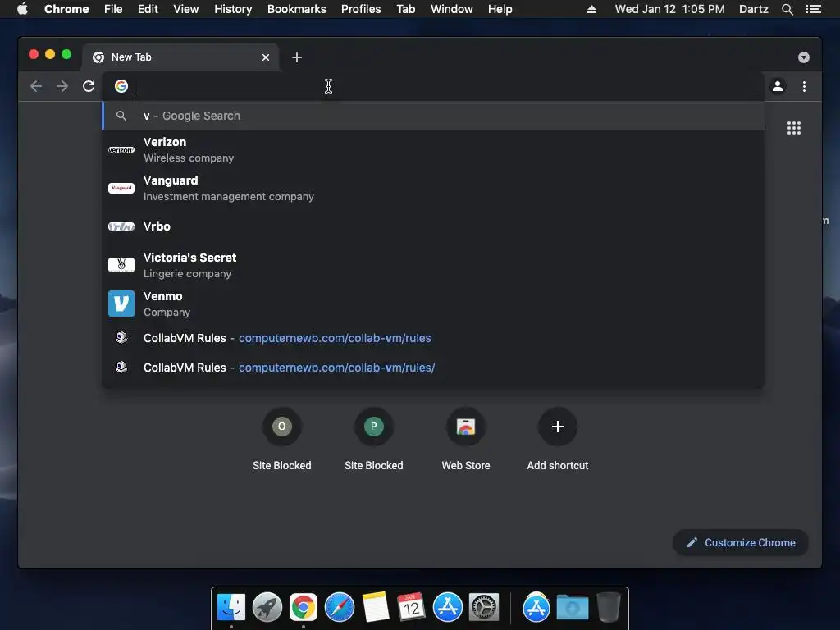The image size is (840, 630).
Task: Open the Chrome application menu
Action: coord(66,9)
